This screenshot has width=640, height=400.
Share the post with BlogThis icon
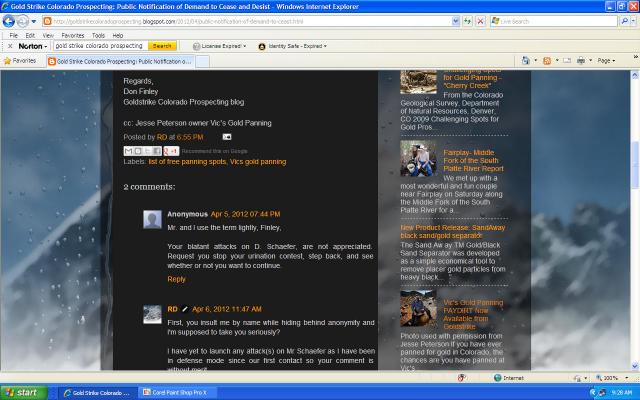(x=138, y=151)
